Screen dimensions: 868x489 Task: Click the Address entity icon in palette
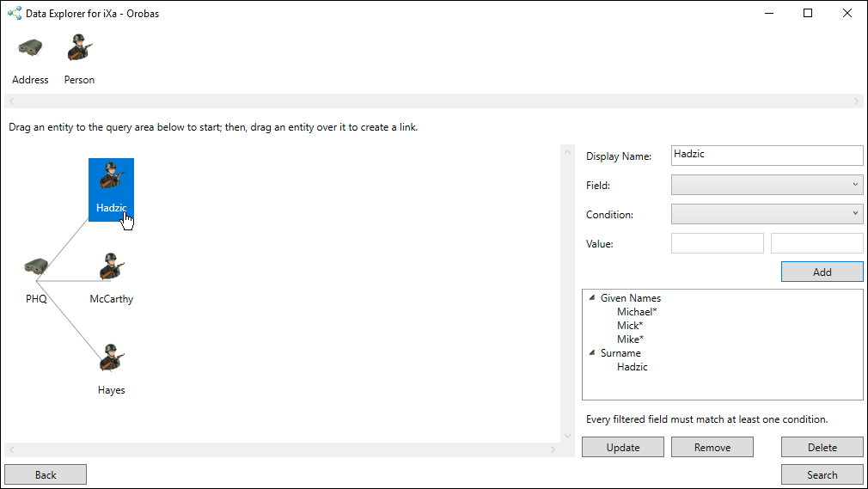tap(30, 50)
